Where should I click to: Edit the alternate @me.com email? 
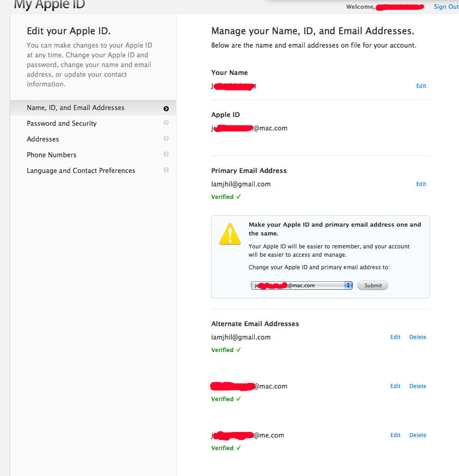coord(395,435)
